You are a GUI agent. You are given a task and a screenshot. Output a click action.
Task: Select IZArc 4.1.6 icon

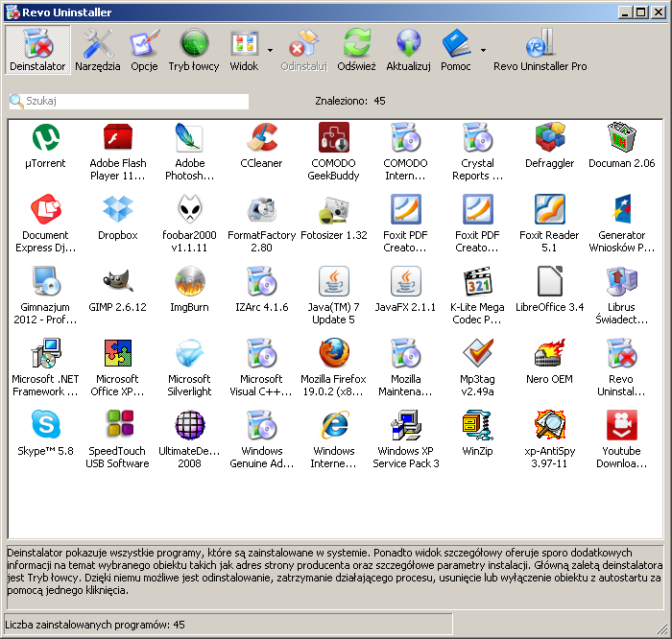coord(262,282)
